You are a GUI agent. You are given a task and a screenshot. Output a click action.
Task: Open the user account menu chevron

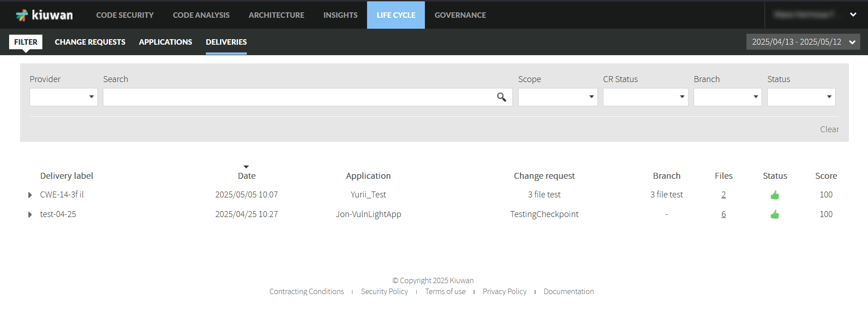[x=853, y=15]
